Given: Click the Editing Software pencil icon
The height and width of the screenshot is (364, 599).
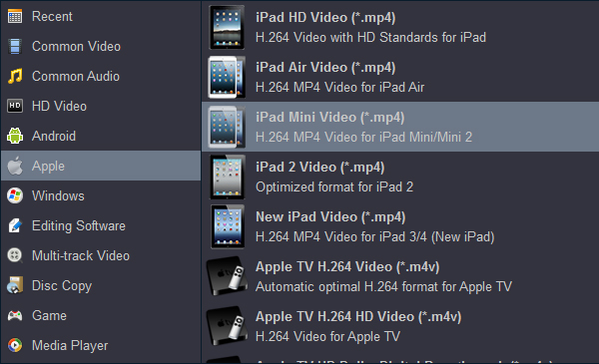Looking at the screenshot, I should pos(15,225).
